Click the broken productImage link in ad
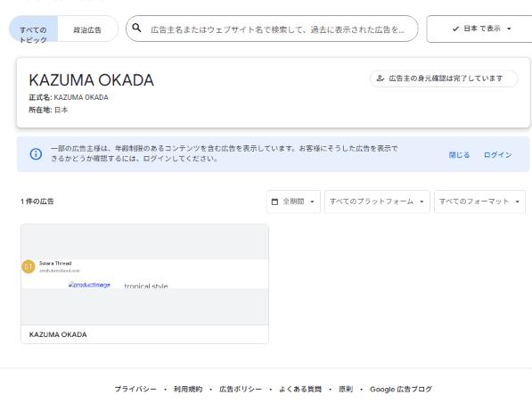 pyautogui.click(x=89, y=284)
